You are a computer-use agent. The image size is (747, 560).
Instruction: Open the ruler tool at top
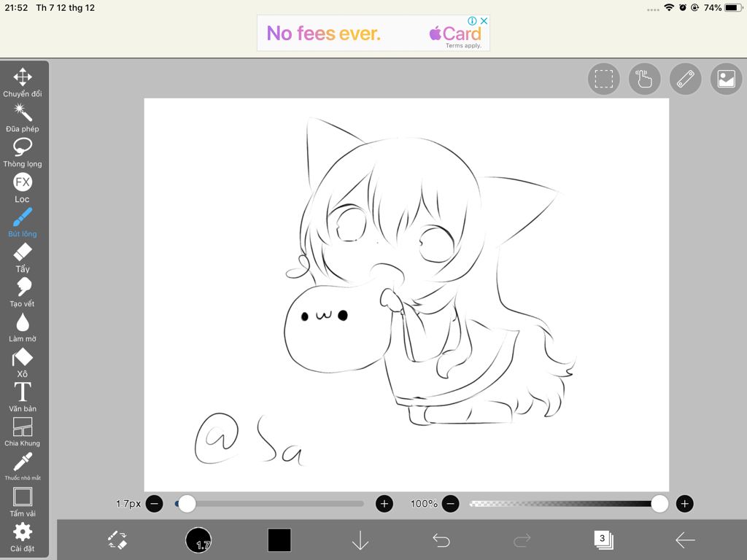pyautogui.click(x=686, y=79)
